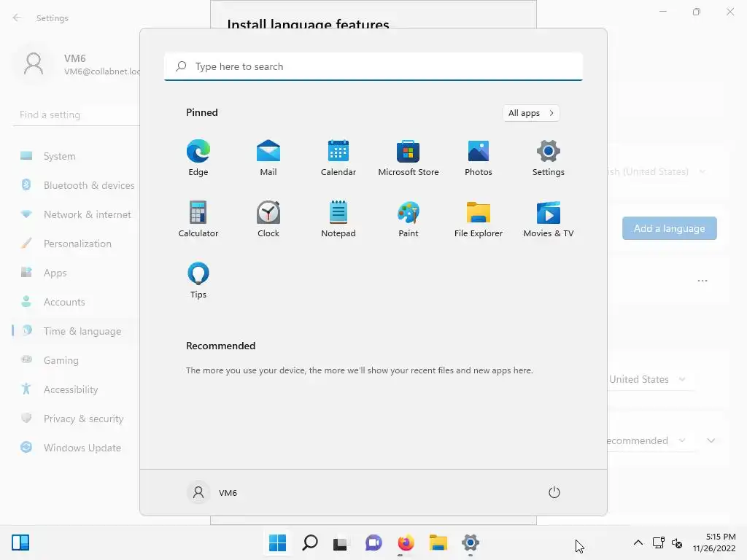The height and width of the screenshot is (560, 747).
Task: Open File Explorer in pinned apps
Action: (479, 219)
